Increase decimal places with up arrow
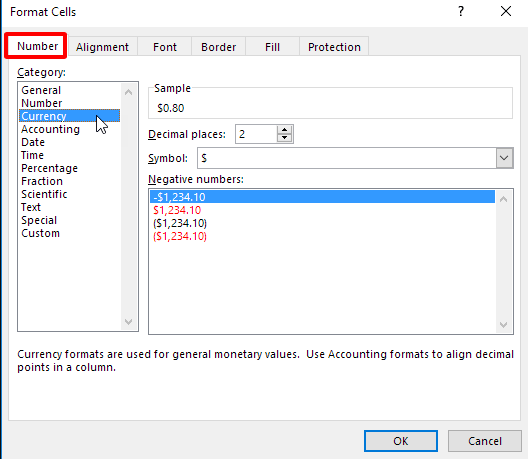The height and width of the screenshot is (459, 528). point(285,130)
